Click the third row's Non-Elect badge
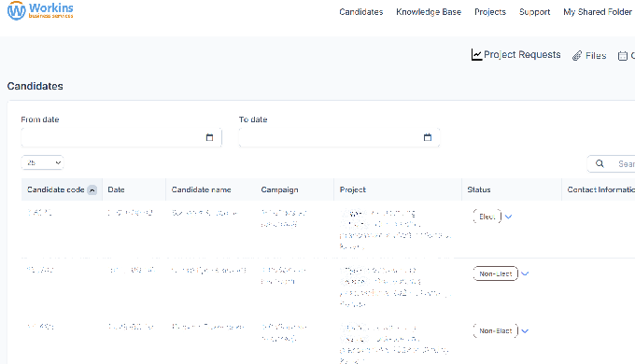Screen dimensions: 635x364 (496, 330)
